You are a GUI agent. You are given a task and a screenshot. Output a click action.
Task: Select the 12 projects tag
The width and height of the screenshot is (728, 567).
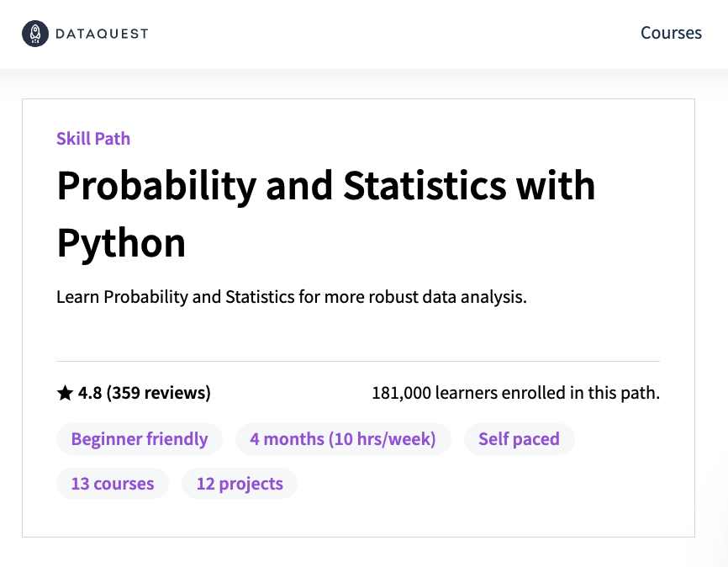coord(240,484)
